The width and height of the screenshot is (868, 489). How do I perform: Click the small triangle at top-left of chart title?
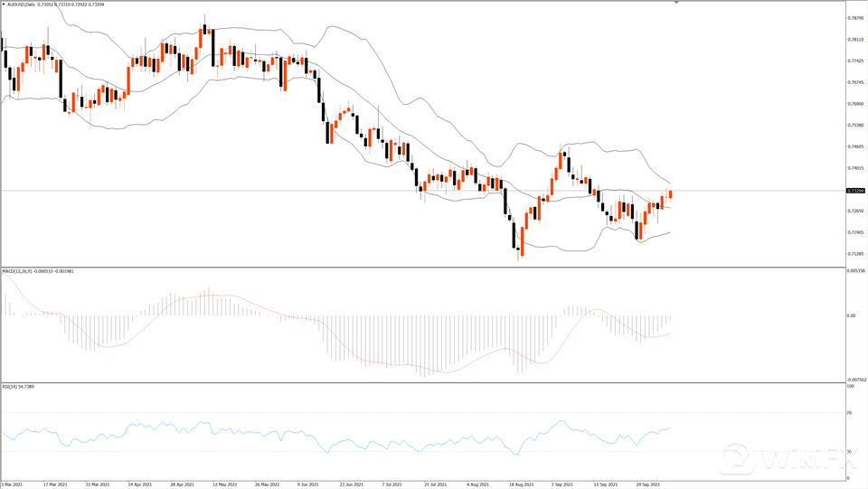click(x=4, y=5)
